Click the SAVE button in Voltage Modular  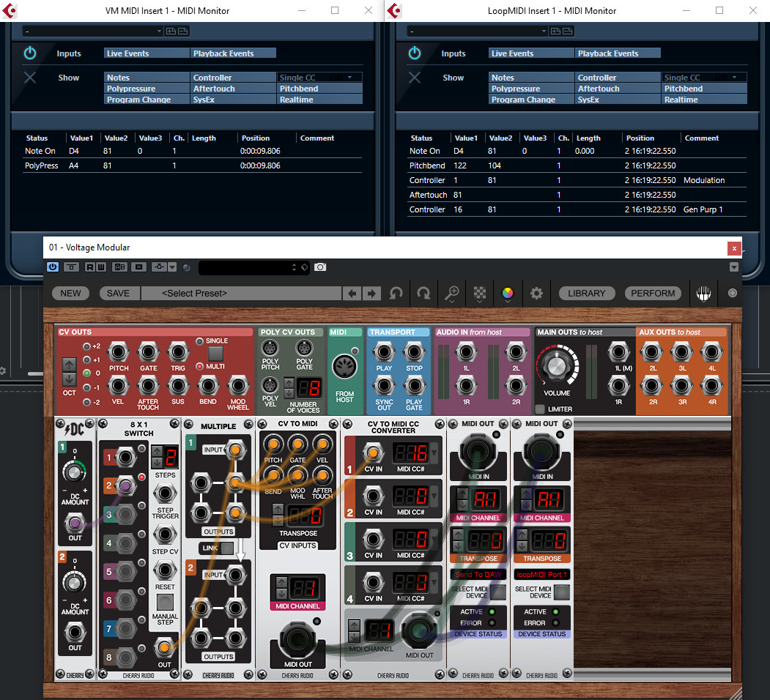118,294
